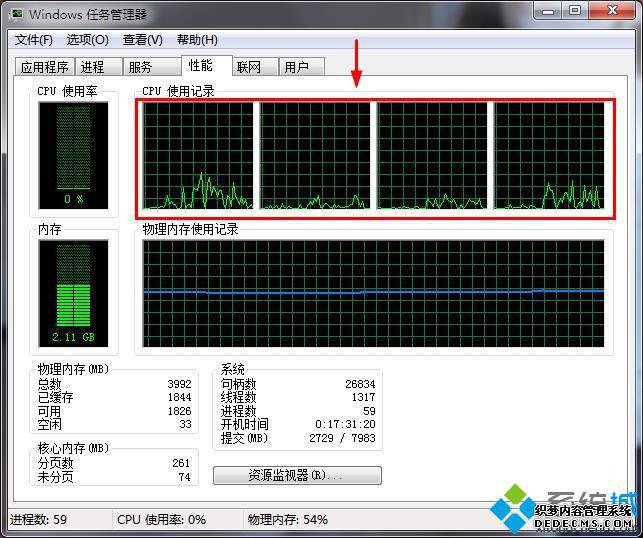Open the 查看(V) menu

point(143,40)
